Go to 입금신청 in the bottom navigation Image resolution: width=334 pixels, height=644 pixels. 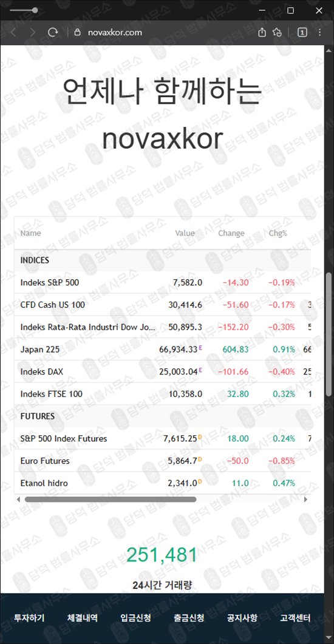[x=135, y=617]
